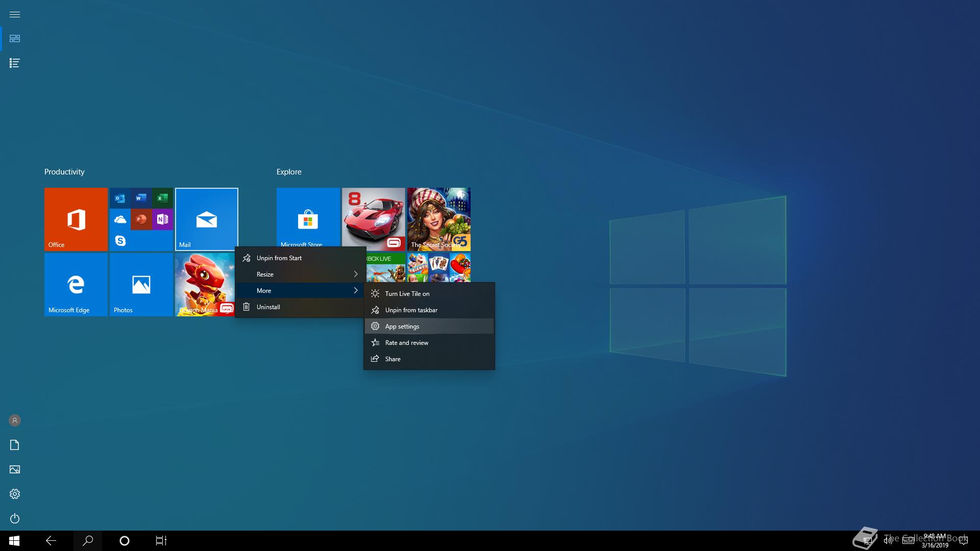Expand the Start hamburger menu

click(15, 14)
